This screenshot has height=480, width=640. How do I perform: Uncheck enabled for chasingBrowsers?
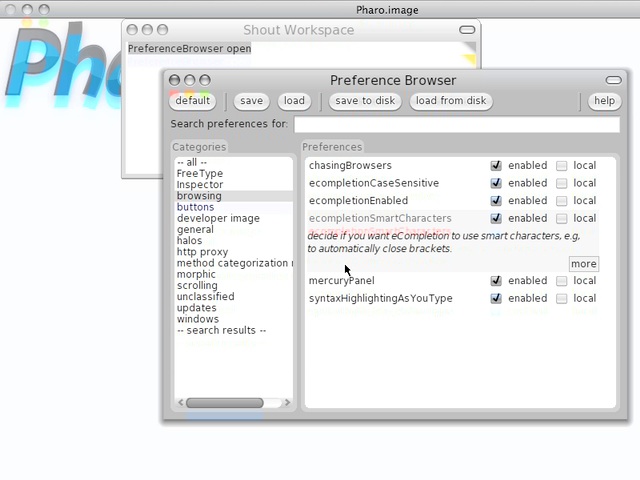pyautogui.click(x=496, y=166)
